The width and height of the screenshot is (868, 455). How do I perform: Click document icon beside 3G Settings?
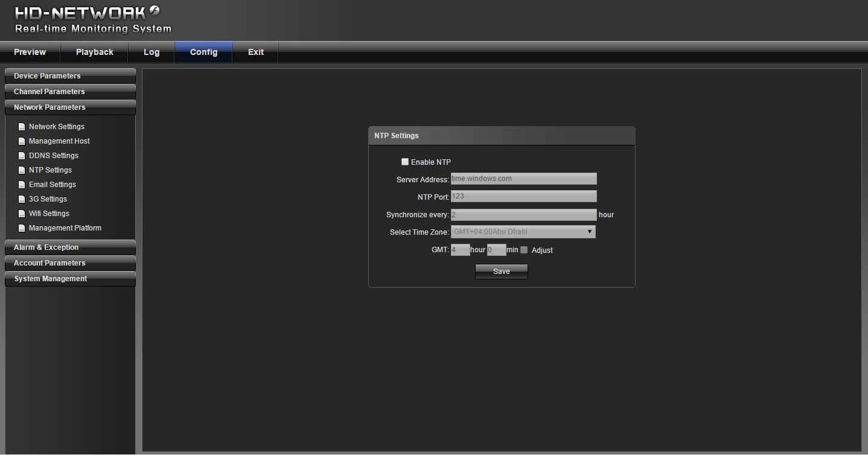(22, 199)
